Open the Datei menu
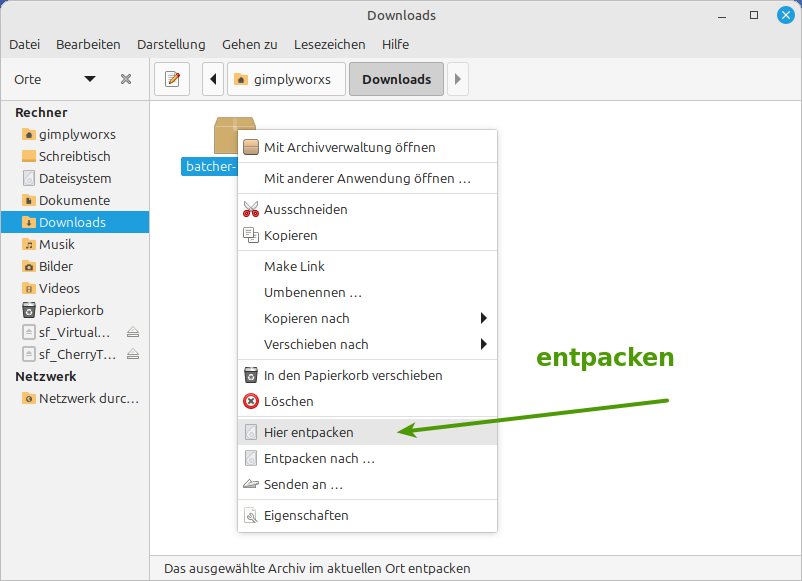The height and width of the screenshot is (581, 802). (25, 44)
